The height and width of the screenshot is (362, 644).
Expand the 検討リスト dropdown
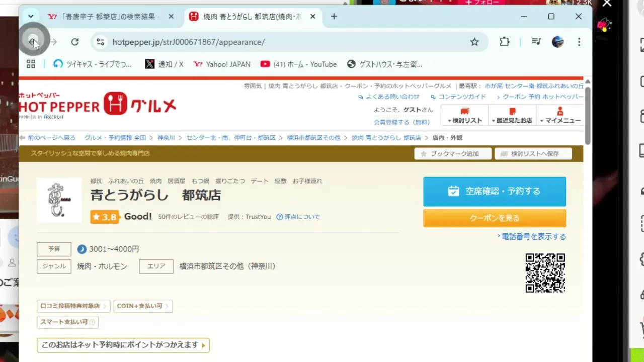click(464, 116)
